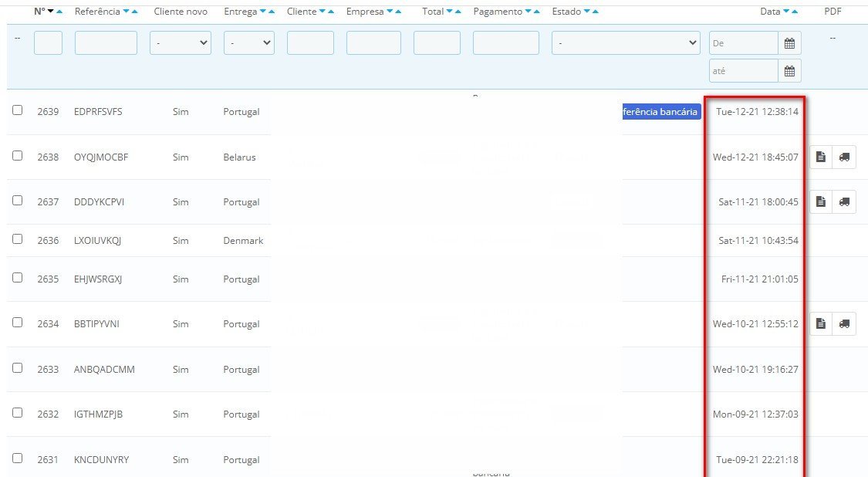Click the Empresa filter input
868x477 pixels.
[373, 42]
